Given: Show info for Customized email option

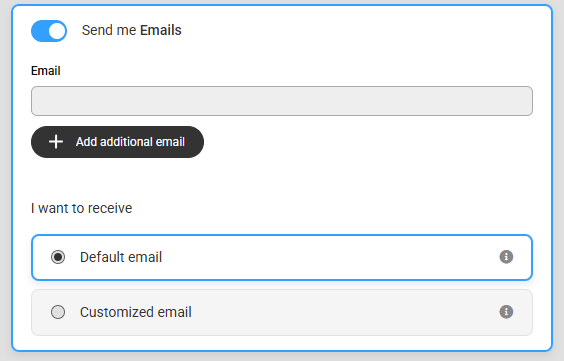Looking at the screenshot, I should click(506, 312).
